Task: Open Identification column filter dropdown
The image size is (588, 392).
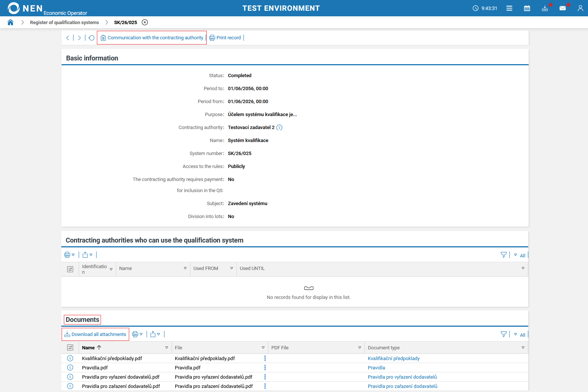Action: 111,269
